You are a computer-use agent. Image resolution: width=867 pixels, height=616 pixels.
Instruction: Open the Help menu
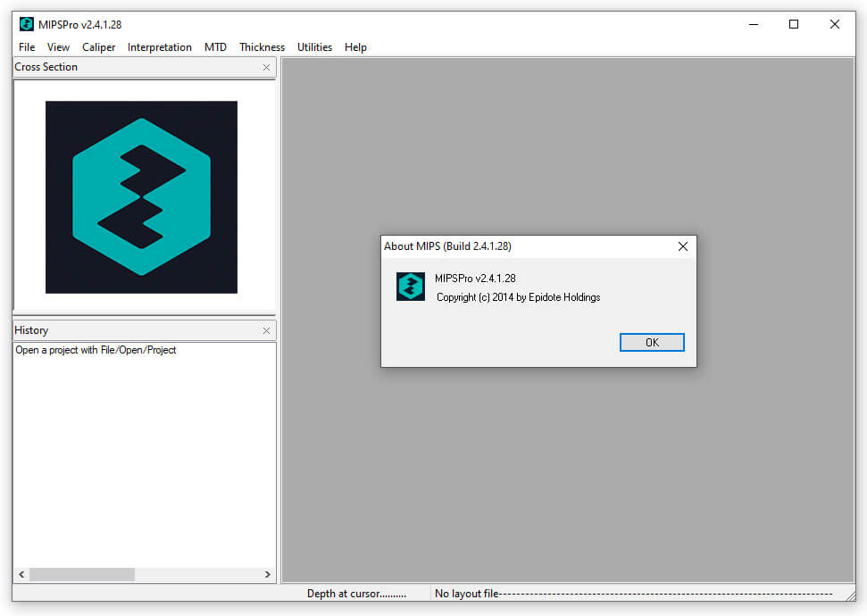(x=354, y=47)
